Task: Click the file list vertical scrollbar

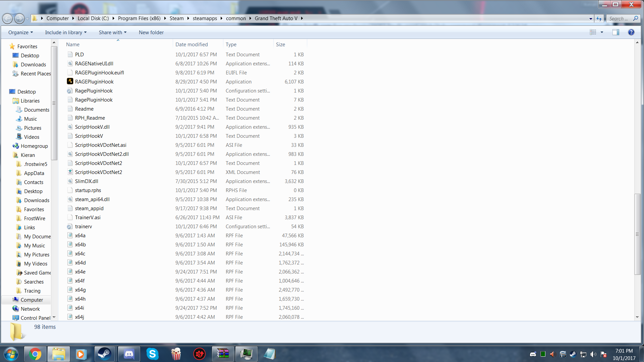Action: pyautogui.click(x=637, y=235)
